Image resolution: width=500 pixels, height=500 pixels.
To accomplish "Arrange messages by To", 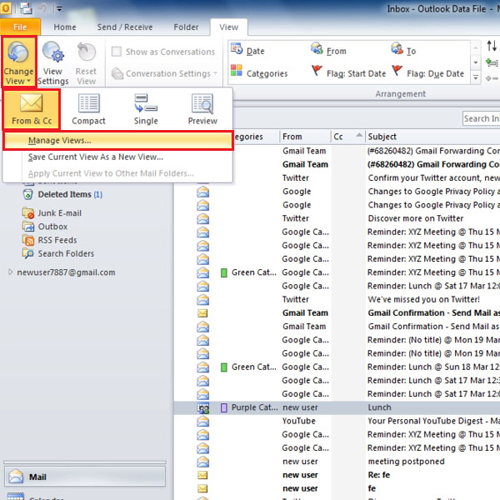I will point(404,51).
